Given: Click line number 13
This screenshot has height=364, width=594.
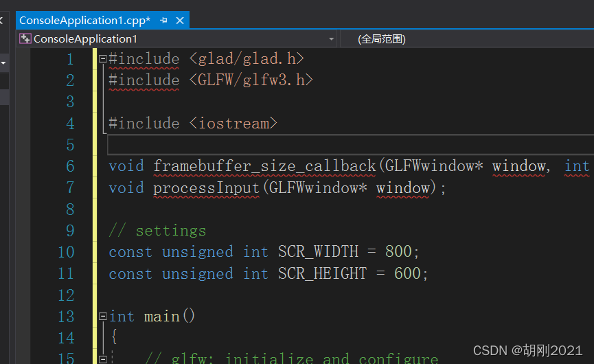Looking at the screenshot, I should coord(67,317).
